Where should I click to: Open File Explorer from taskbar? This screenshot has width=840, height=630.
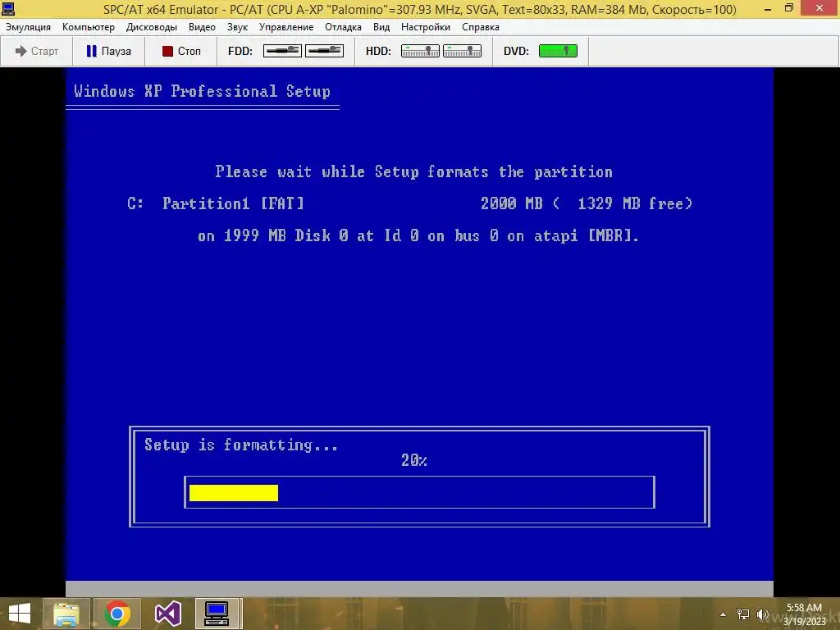coord(66,614)
